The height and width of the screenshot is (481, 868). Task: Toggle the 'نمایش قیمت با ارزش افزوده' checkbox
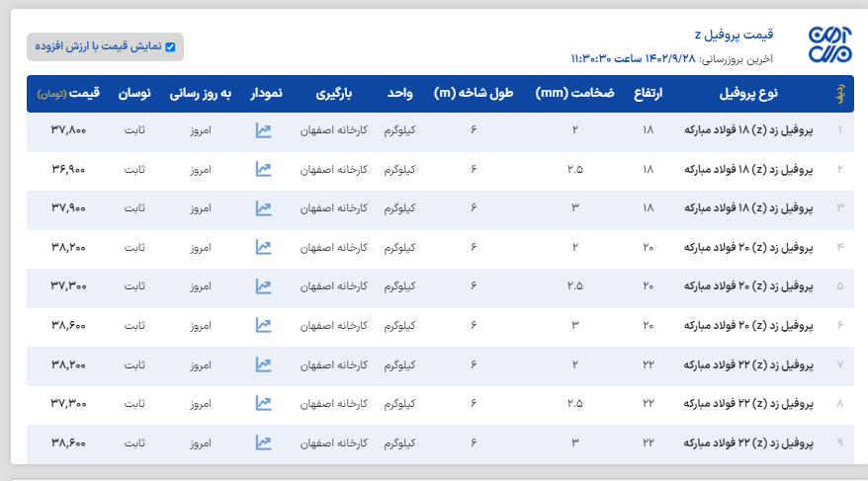170,46
